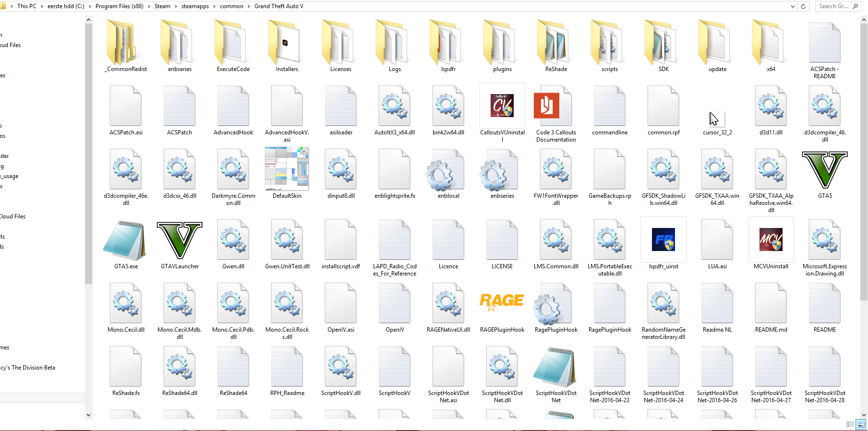
Task: Select the dinput8.dll file
Action: [341, 169]
